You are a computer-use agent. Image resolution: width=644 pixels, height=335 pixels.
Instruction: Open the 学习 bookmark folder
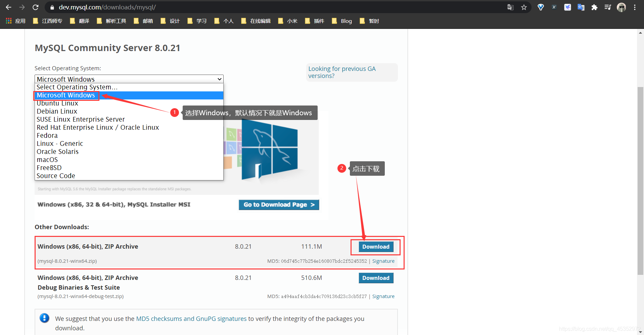[x=197, y=21]
